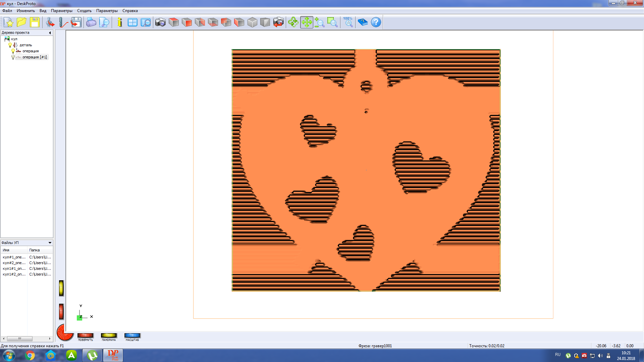Toggle lightbulb of first операция
The height and width of the screenshot is (362, 644).
(13, 51)
